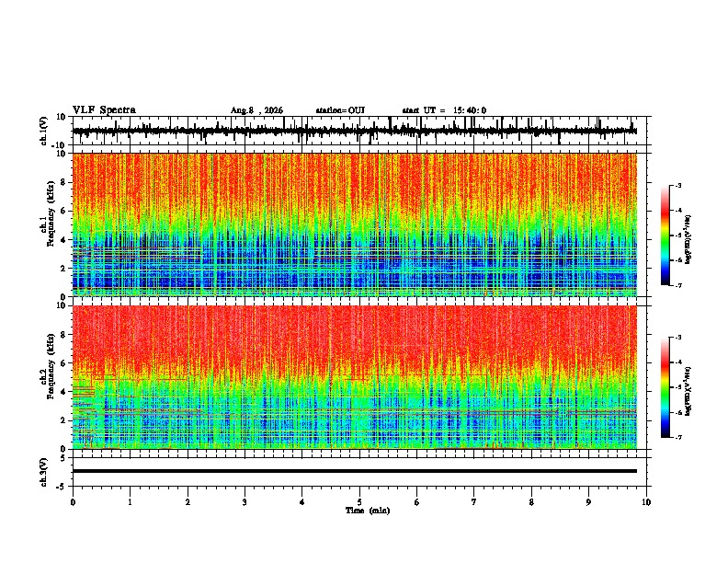Click the time axis tick label "9"
Image resolution: width=728 pixels, height=563 pixels.
click(588, 502)
